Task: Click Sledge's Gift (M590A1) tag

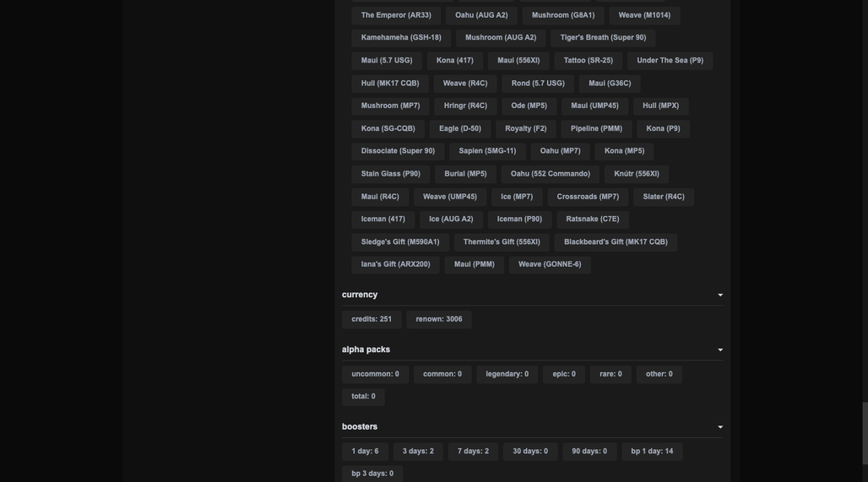Action: pyautogui.click(x=400, y=241)
